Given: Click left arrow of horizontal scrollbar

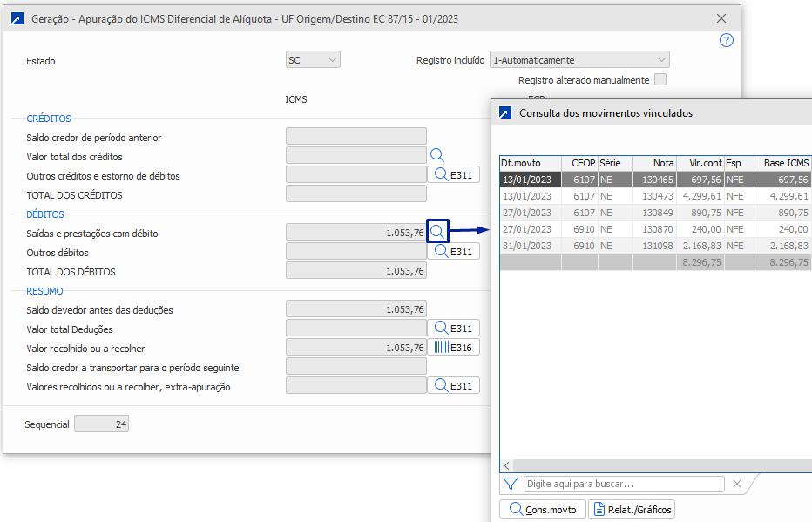Looking at the screenshot, I should (x=506, y=465).
